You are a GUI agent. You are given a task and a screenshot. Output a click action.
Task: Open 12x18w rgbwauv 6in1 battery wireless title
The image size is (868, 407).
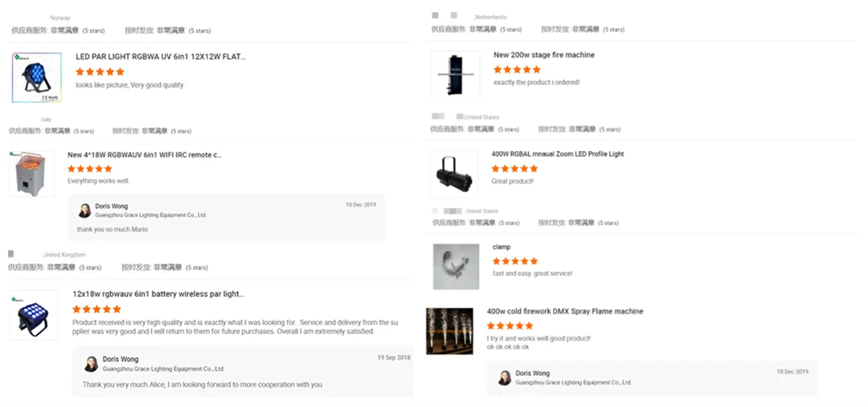point(158,295)
